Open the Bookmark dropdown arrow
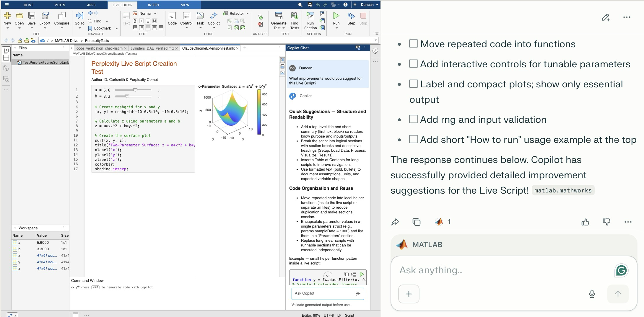 (x=117, y=28)
